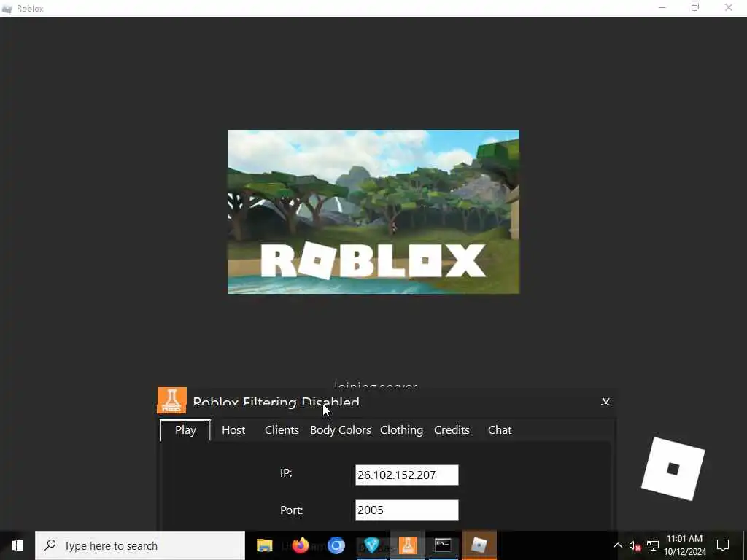Switch to the orange flask RFD taskbar app
Screen dimensions: 747x560
coord(407,545)
